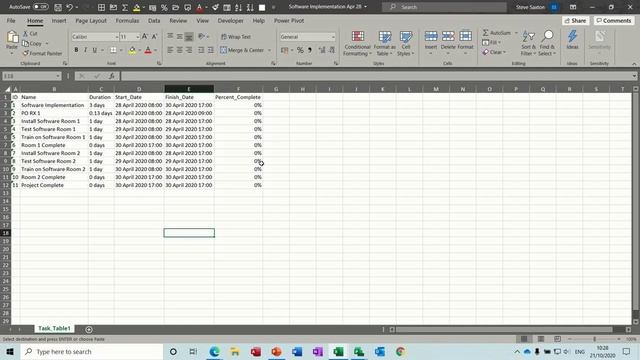640x360 pixels.
Task: Decrease font size with small A
Action: tap(154, 37)
